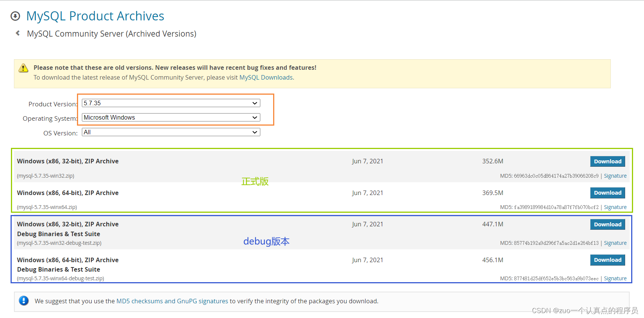The image size is (644, 318).
Task: Click the Operating System label
Action: 50,118
